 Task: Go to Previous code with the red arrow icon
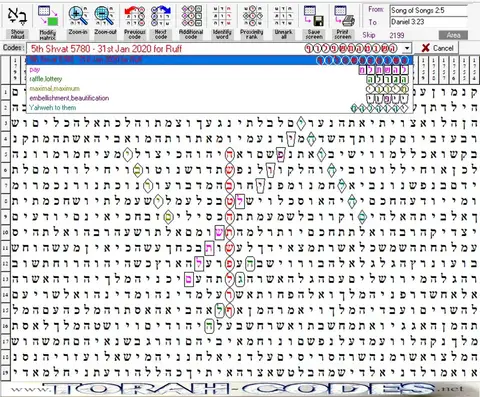click(x=135, y=15)
